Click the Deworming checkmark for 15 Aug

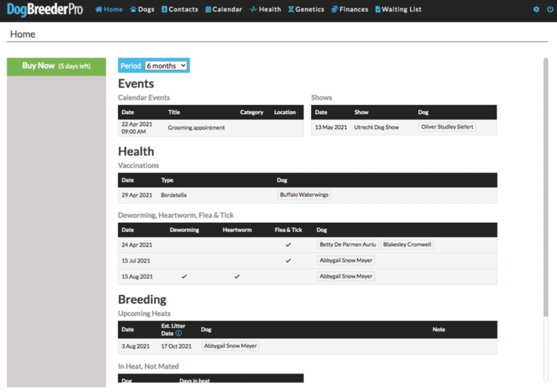(x=184, y=277)
